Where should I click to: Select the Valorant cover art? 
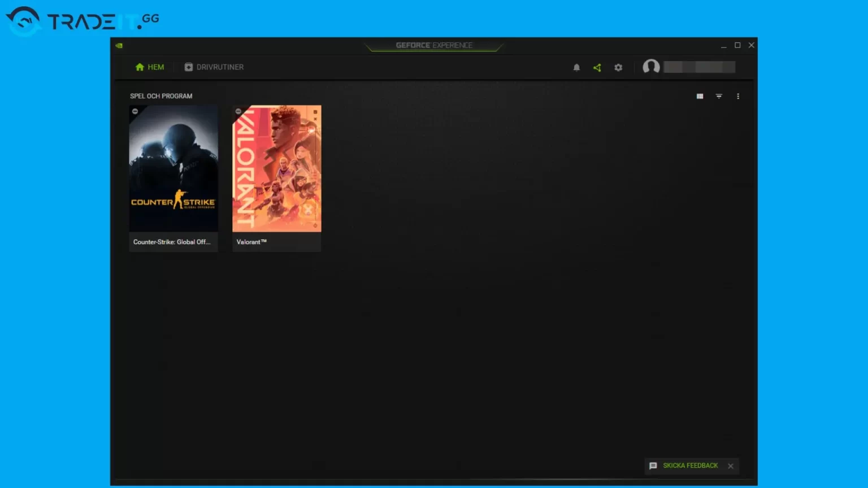click(277, 168)
